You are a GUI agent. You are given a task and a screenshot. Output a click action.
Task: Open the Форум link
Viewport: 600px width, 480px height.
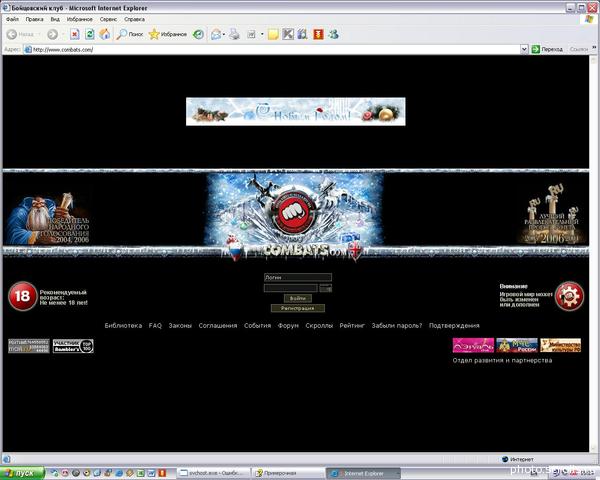tap(288, 326)
